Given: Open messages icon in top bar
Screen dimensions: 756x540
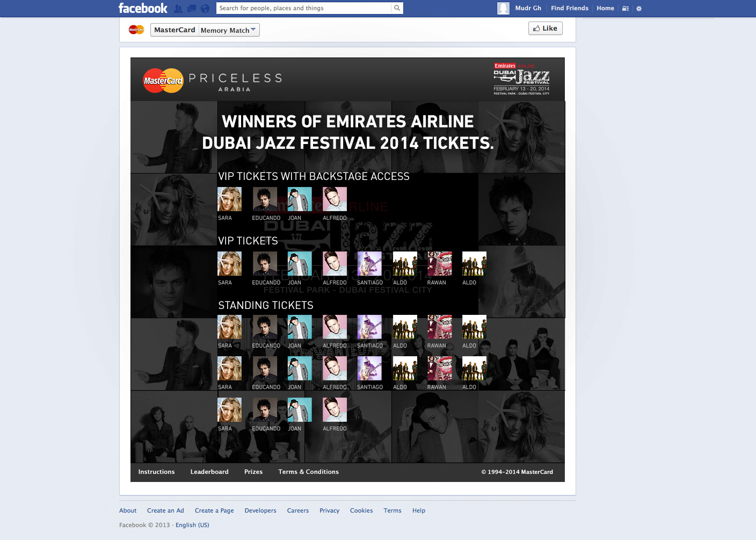Looking at the screenshot, I should click(192, 9).
